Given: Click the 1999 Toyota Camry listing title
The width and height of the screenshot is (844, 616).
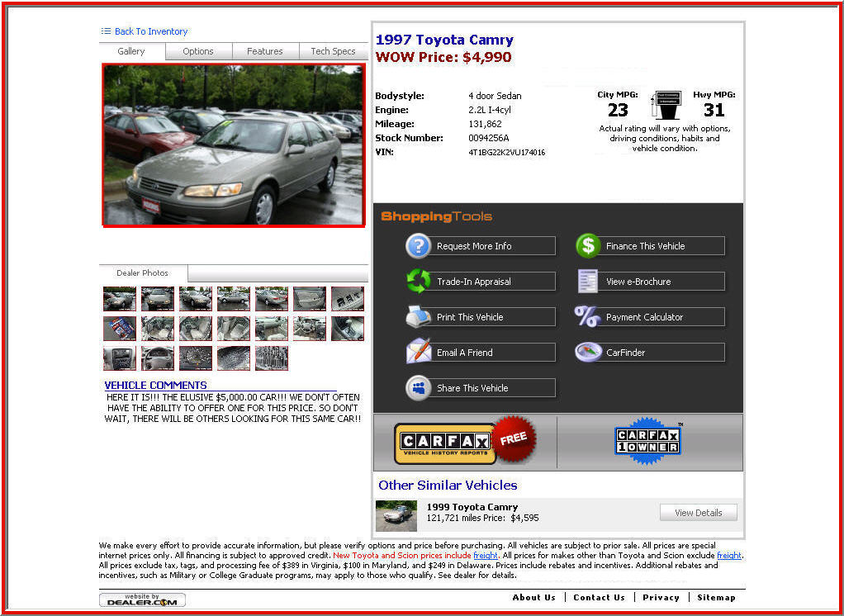Looking at the screenshot, I should coord(472,507).
